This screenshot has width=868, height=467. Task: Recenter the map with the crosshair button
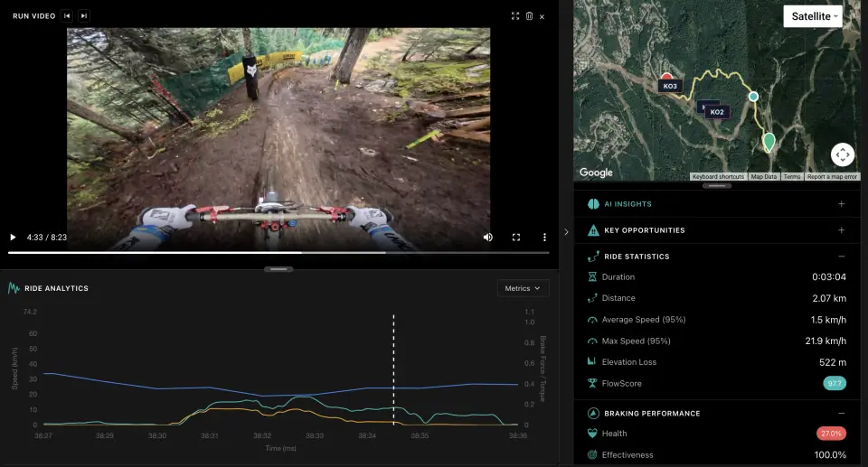pos(843,154)
